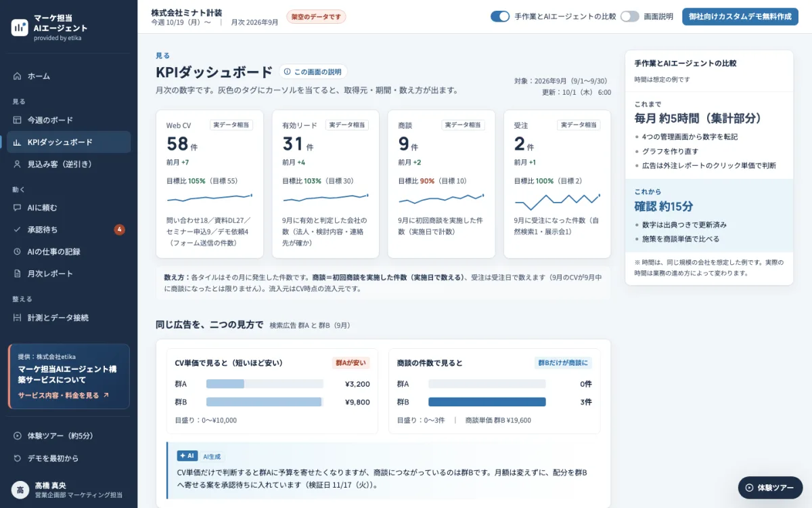Start 体験ツアー（約5分） in sidebar
This screenshot has height=508, width=812.
(x=68, y=436)
